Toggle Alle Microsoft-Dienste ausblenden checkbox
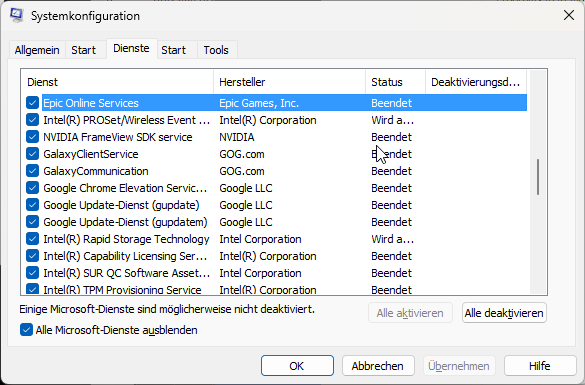 click(26, 330)
